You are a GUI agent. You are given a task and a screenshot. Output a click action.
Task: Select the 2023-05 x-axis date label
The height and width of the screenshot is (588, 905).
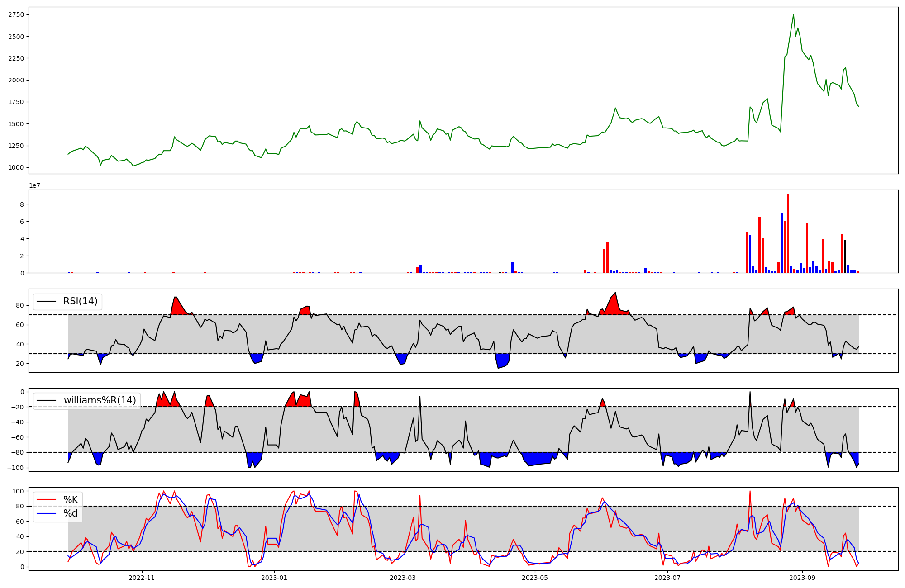click(535, 578)
